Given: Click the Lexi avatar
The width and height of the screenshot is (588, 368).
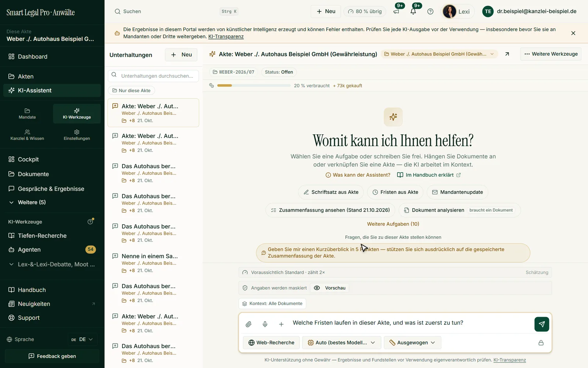Looking at the screenshot, I should click(x=449, y=11).
